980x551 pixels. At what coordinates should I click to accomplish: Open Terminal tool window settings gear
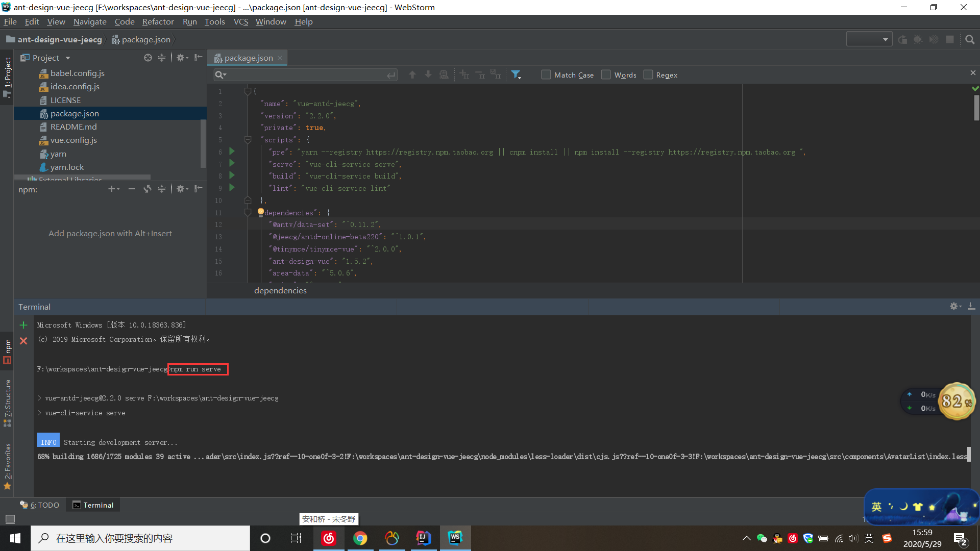[954, 306]
